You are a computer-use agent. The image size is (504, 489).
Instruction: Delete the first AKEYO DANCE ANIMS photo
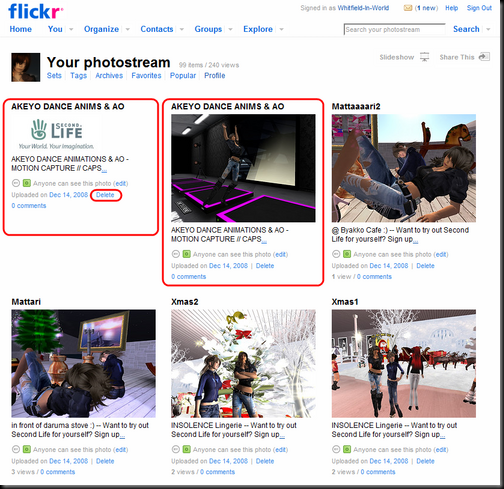click(105, 195)
